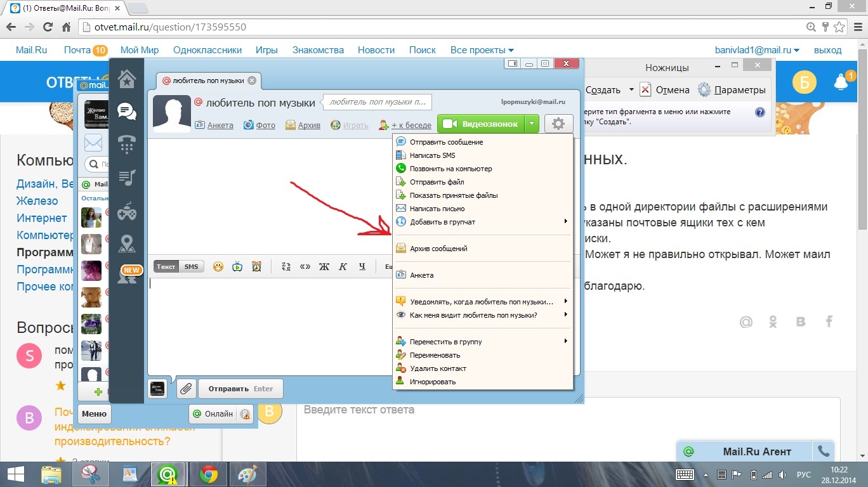
Task: Click the envelope mail icon in contact list
Action: 93,143
